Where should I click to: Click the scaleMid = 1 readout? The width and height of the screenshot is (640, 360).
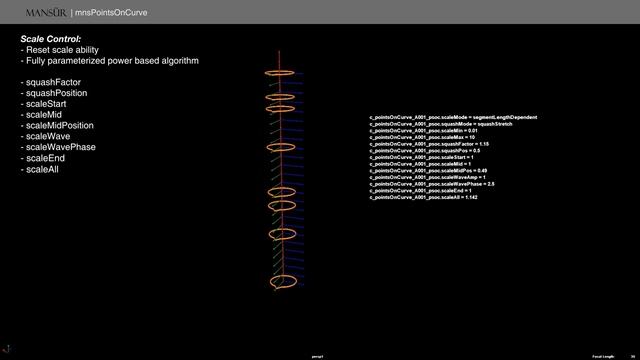pos(420,164)
